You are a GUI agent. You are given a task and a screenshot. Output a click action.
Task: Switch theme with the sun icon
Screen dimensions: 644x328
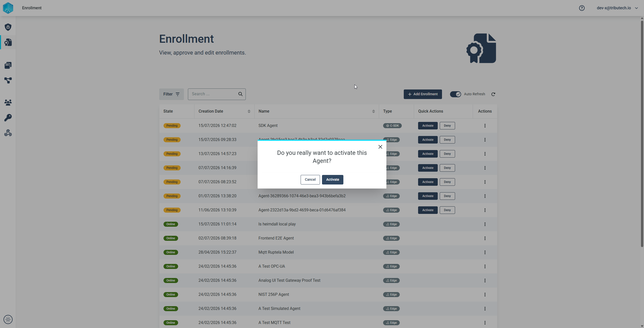coord(8,319)
